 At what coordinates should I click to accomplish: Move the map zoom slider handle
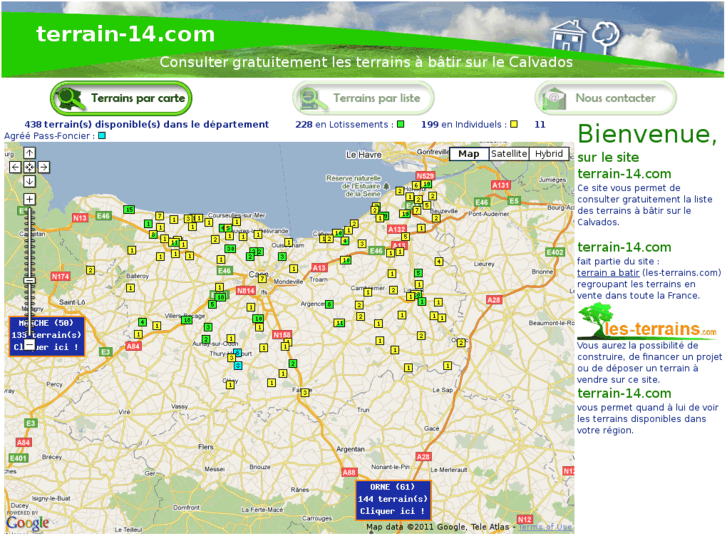(x=29, y=281)
